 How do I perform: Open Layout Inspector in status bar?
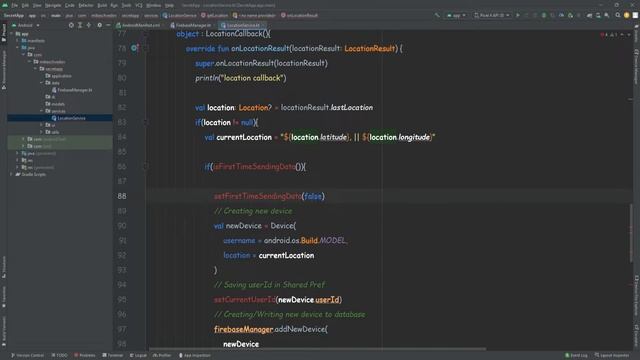tap(612, 356)
